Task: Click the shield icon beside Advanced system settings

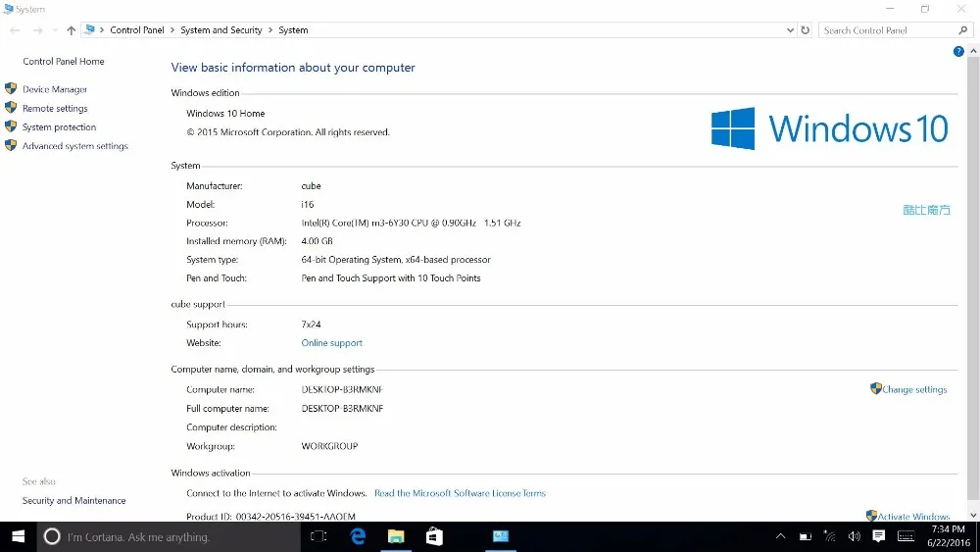Action: point(11,145)
